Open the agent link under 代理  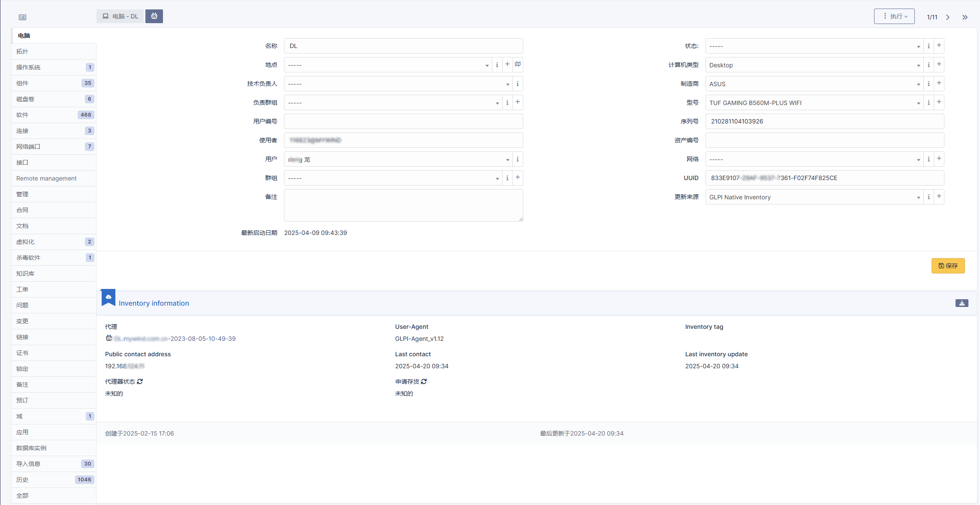[175, 339]
